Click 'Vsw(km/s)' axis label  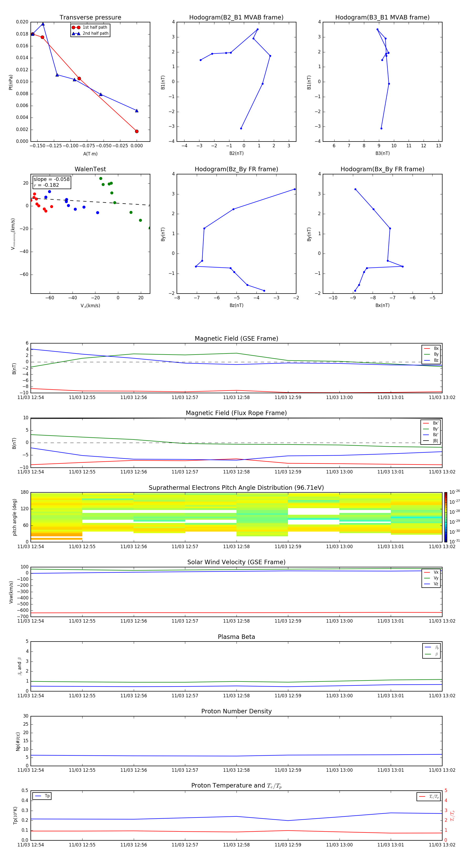point(11,592)
